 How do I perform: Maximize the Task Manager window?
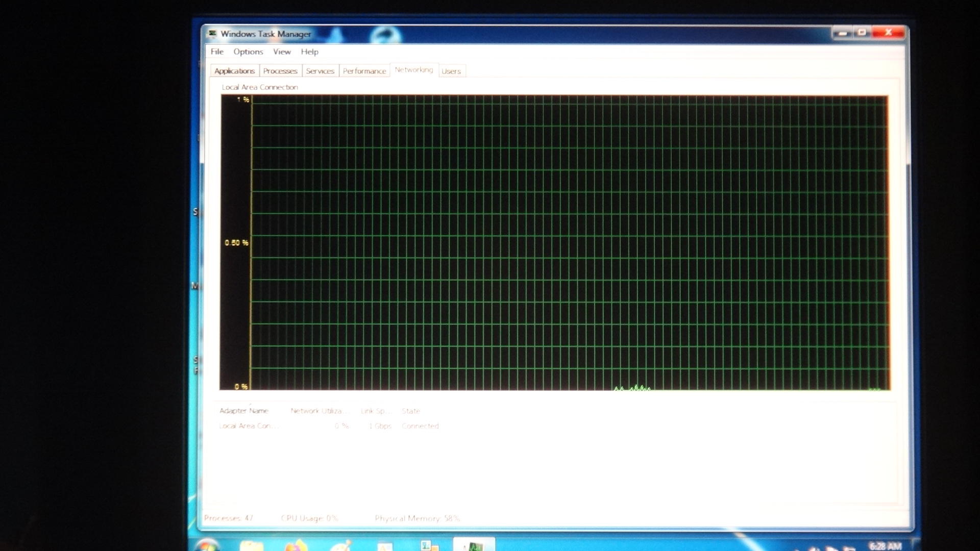click(863, 33)
